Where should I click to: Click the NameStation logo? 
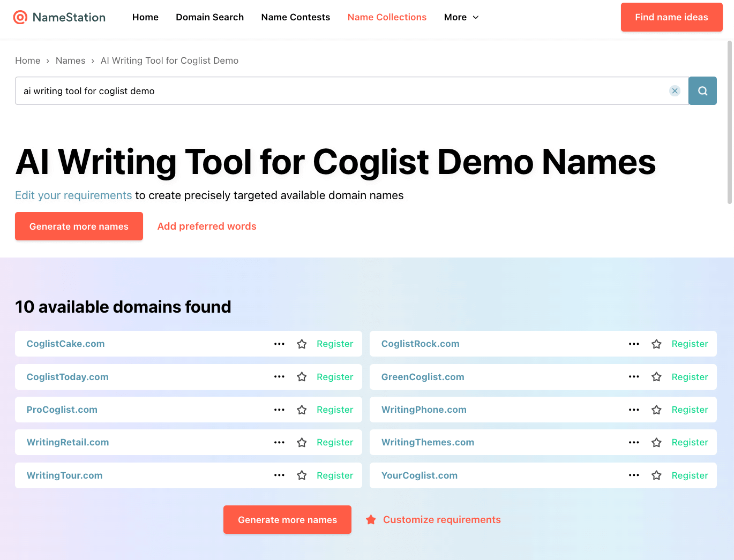click(x=59, y=17)
